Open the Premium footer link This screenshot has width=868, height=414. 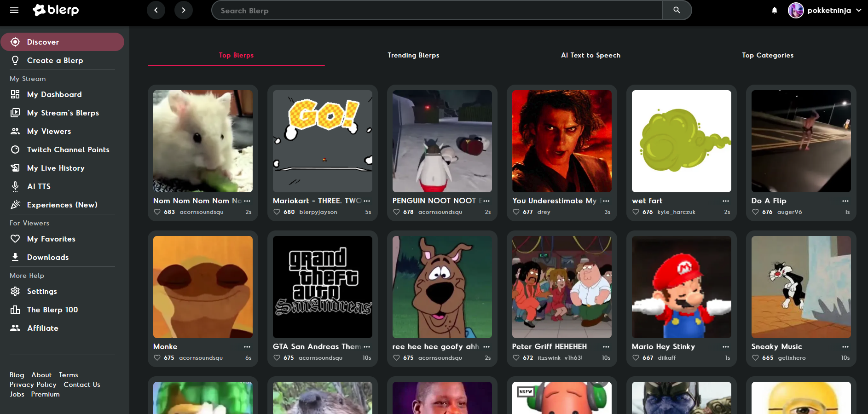[46, 394]
